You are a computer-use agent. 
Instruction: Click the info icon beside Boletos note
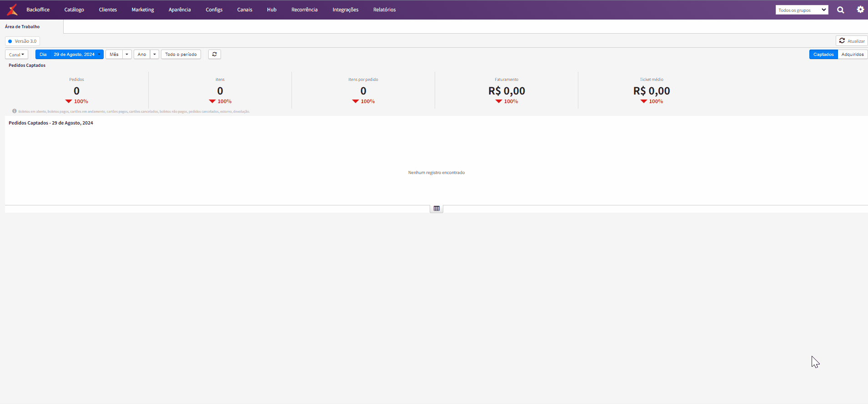tap(15, 111)
